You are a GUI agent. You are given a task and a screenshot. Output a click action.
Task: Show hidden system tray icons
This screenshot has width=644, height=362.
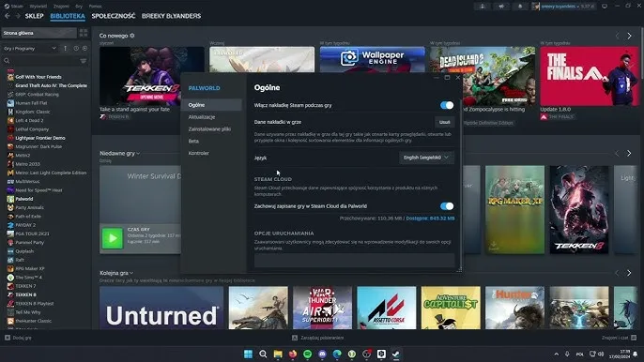[556, 354]
